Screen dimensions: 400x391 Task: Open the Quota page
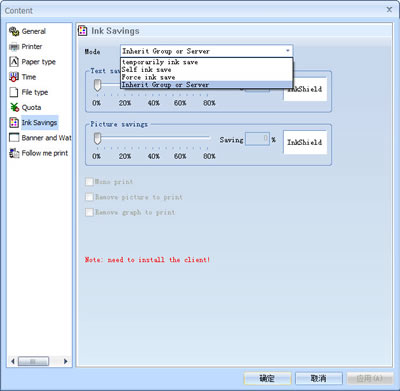coord(31,108)
